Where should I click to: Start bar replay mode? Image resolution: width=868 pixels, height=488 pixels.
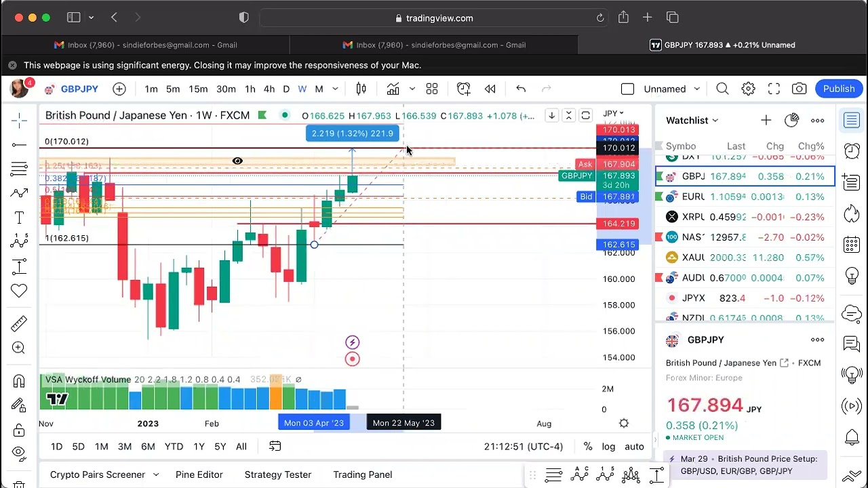coord(490,89)
